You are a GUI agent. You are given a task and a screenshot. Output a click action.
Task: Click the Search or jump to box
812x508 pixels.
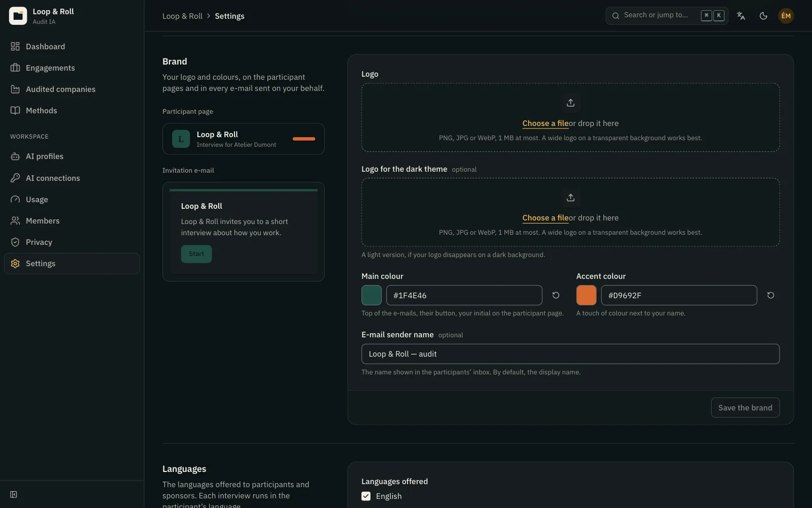coord(666,16)
